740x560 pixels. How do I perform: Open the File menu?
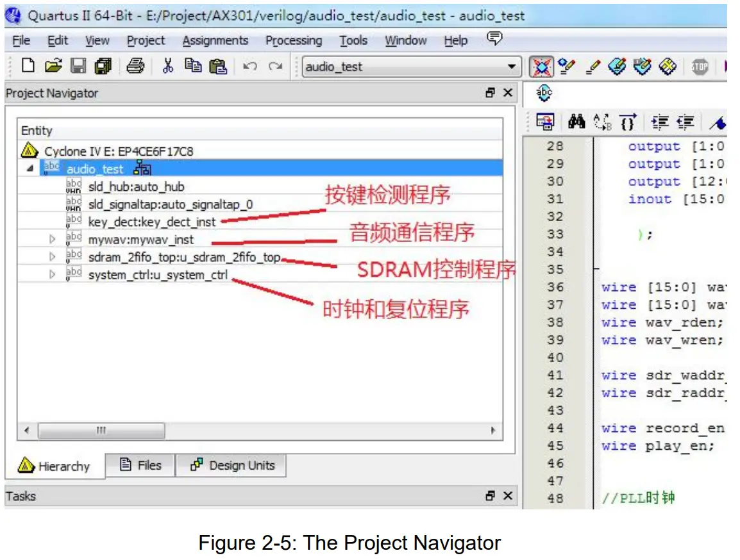tap(21, 40)
